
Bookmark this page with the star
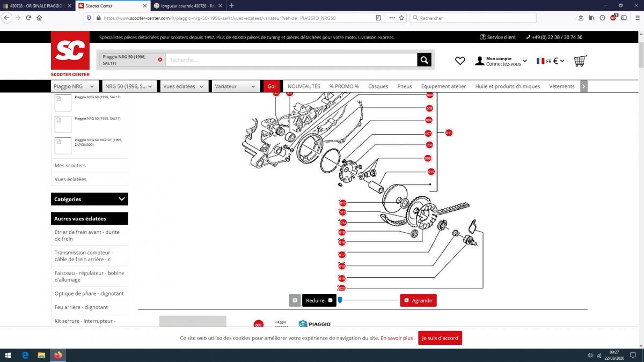click(x=401, y=18)
